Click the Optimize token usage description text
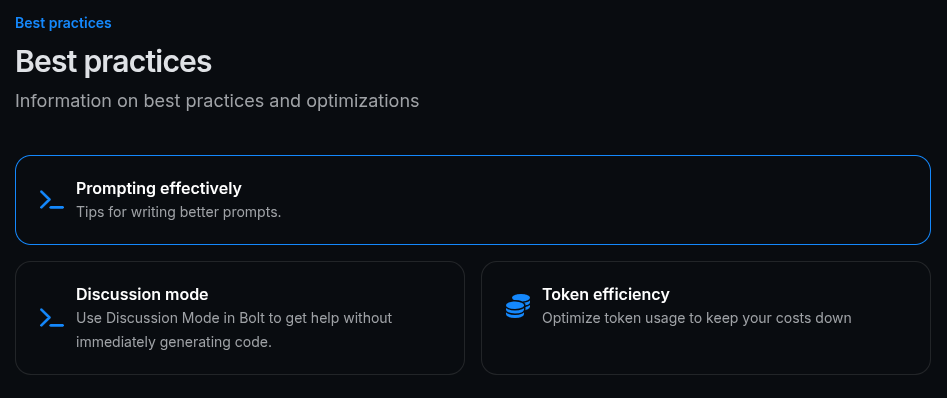This screenshot has height=398, width=947. [x=697, y=318]
